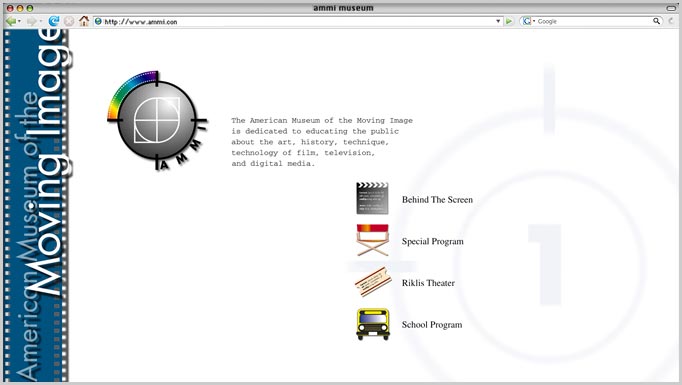This screenshot has height=385, width=682.
Task: Open the Special Program link
Action: [x=433, y=241]
